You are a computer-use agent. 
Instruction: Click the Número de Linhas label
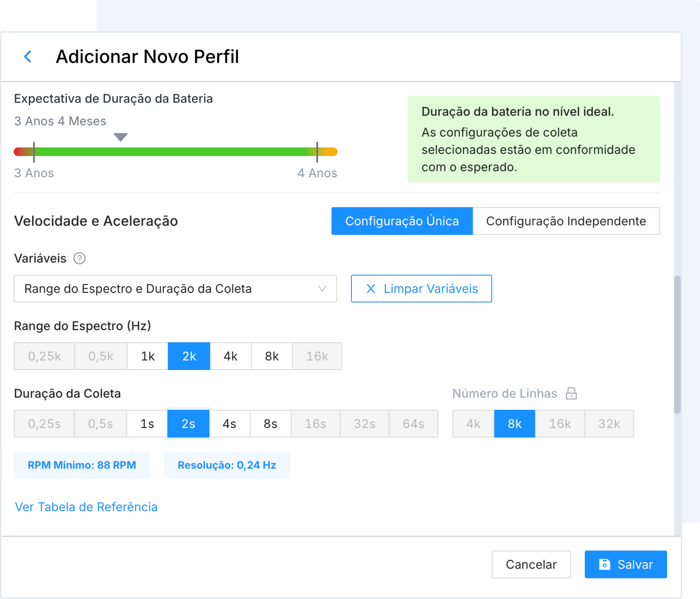(505, 393)
